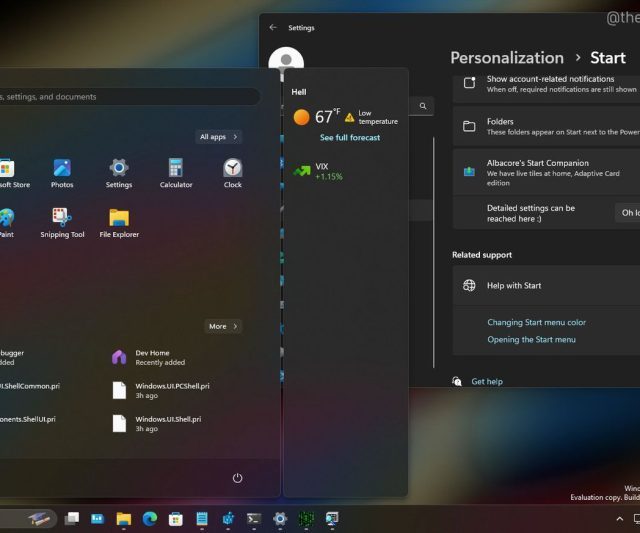This screenshot has height=533, width=640.
Task: Open the Start menu power button
Action: pyautogui.click(x=237, y=478)
